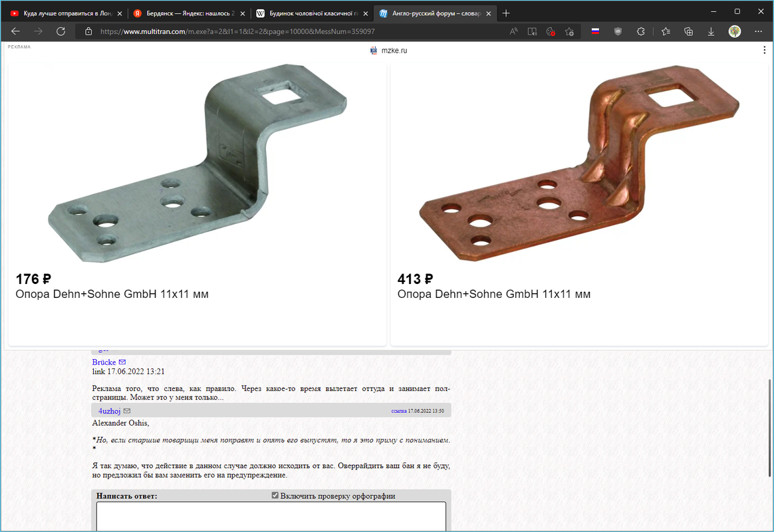Open the uBlock shield extension

pos(618,31)
